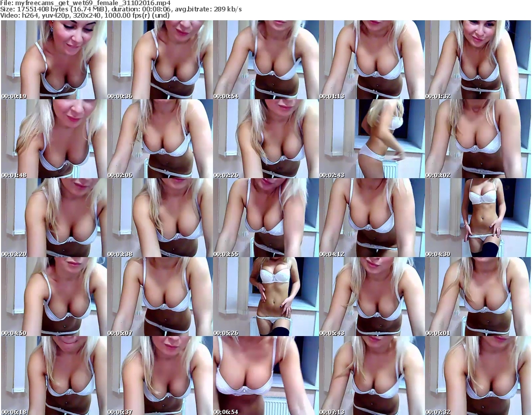The image size is (532, 415).
Task: Select the 'avg.bitrate: 289 kb/s' value
Action: 209,9
